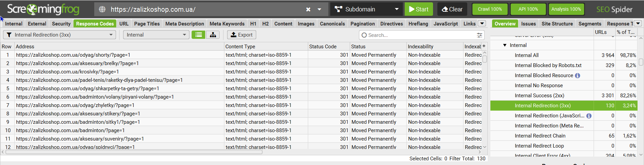The image size is (644, 165).
Task: Select Internal Redirect Chain in the overview
Action: pos(540,136)
